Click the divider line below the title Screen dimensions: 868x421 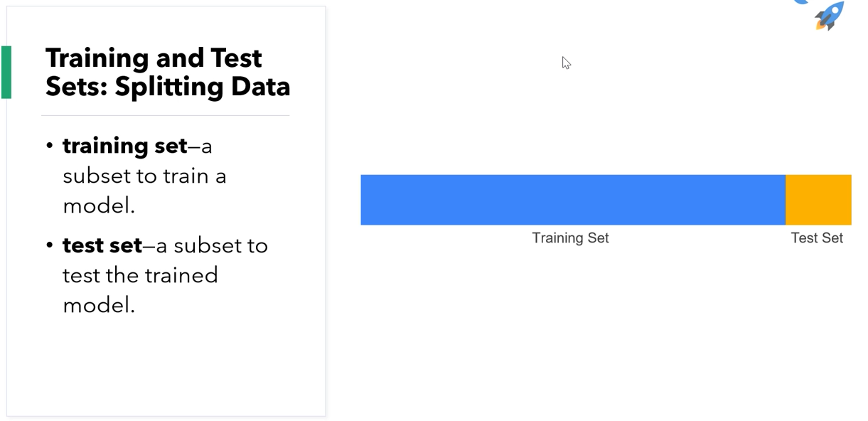pos(166,115)
